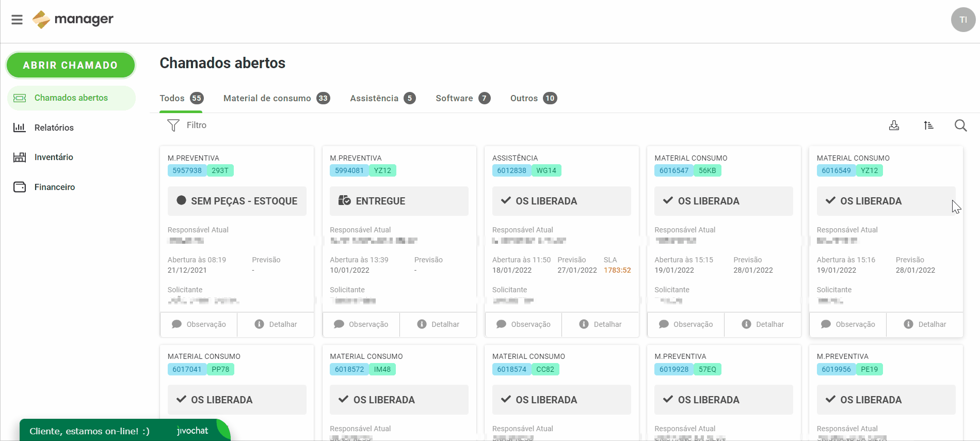Click OS LIBERADA status on ticket 6018572
Viewport: 980px width, 441px height.
399,400
